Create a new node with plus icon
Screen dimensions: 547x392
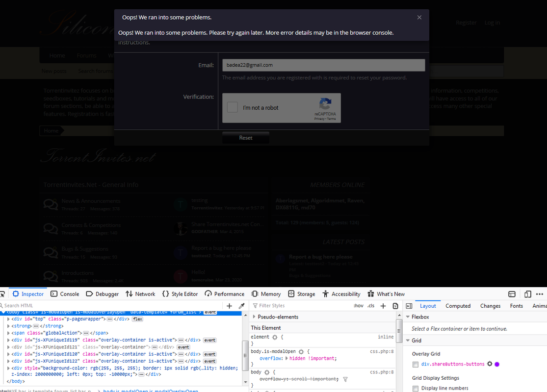point(229,306)
